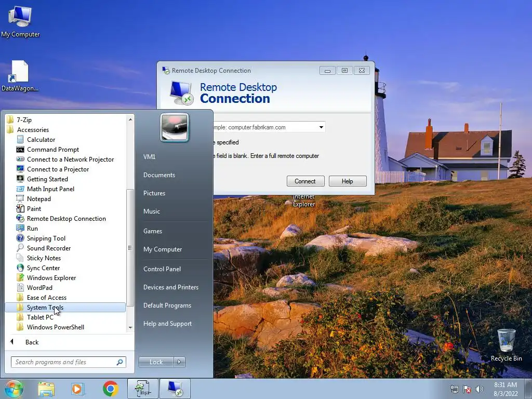Open Windows Media Player taskbar icon

pyautogui.click(x=78, y=389)
